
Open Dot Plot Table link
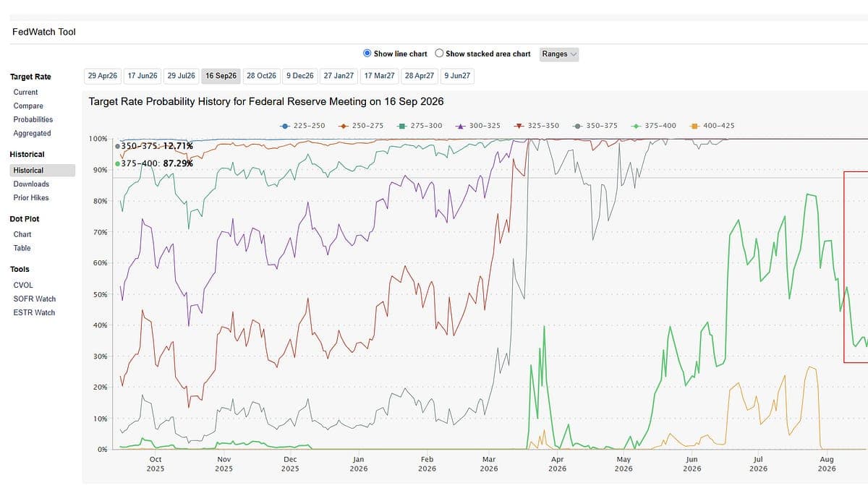click(x=22, y=248)
